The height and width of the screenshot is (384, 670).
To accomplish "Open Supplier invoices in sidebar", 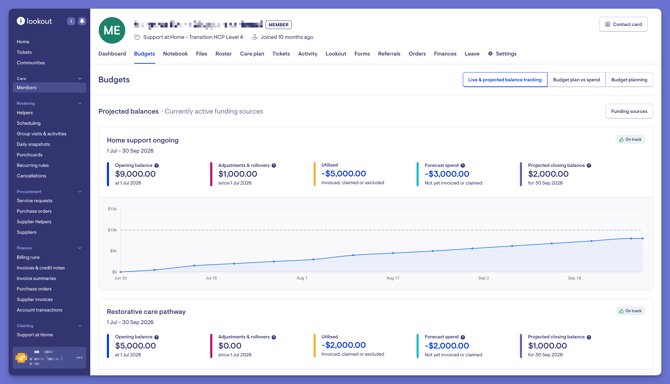I will point(35,299).
